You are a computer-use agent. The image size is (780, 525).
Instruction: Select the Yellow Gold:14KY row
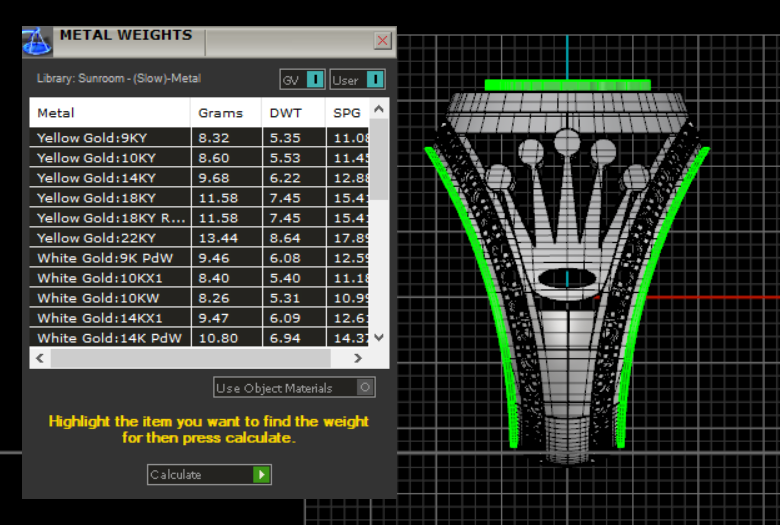coord(110,178)
